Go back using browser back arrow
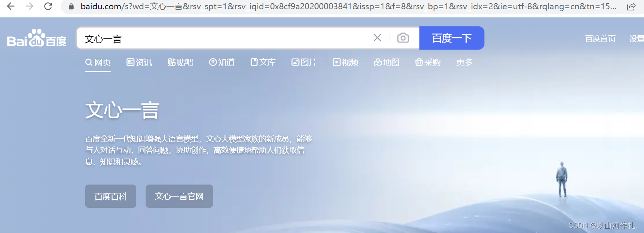Viewport: 644px width, 233px height. point(11,6)
